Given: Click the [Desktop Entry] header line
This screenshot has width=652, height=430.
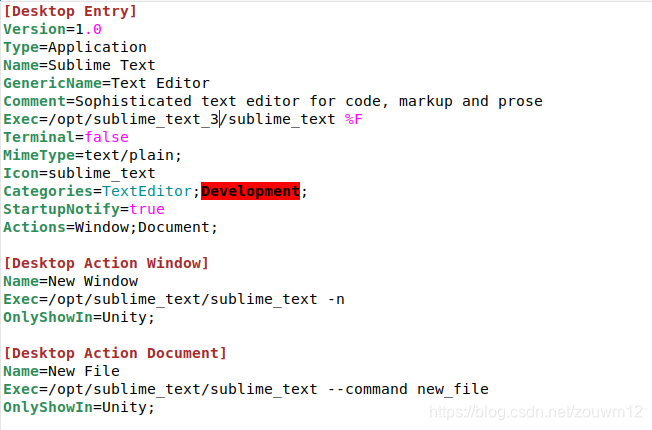Looking at the screenshot, I should tap(70, 11).
